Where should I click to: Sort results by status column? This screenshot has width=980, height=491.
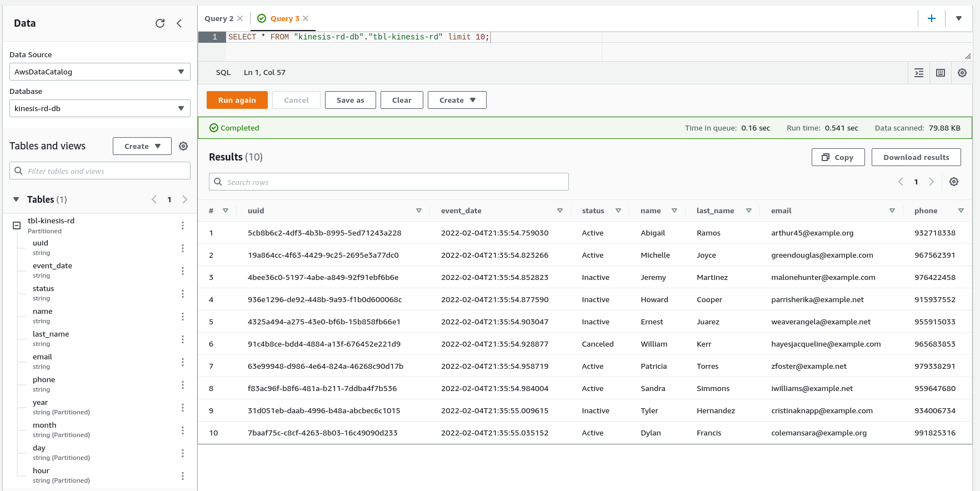pos(618,211)
